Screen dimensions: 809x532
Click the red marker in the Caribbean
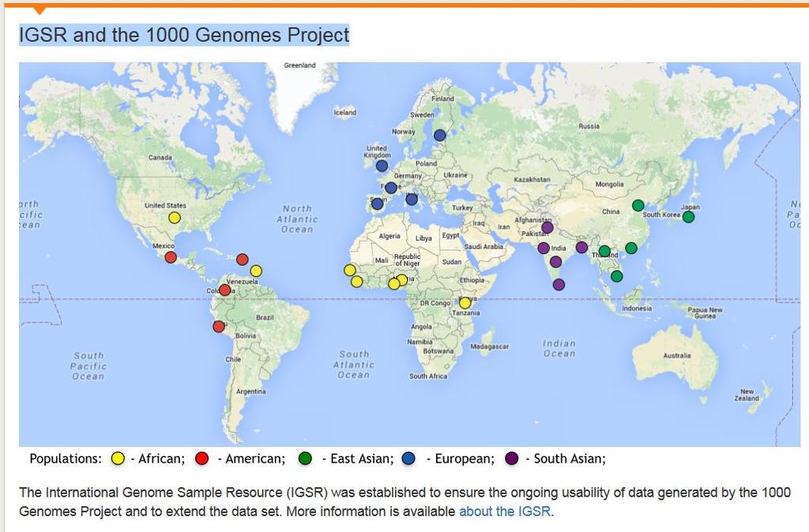[243, 260]
